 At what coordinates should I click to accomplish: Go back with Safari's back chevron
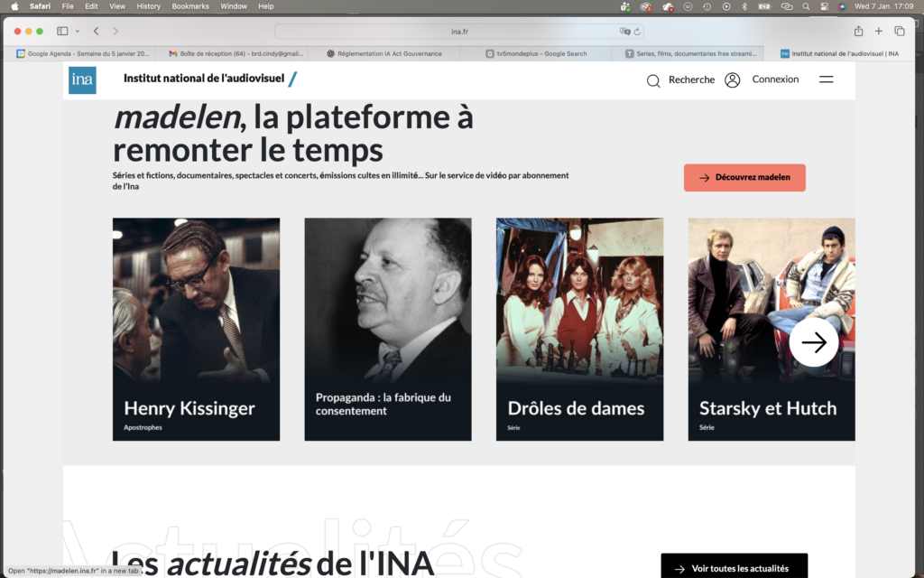[x=96, y=32]
